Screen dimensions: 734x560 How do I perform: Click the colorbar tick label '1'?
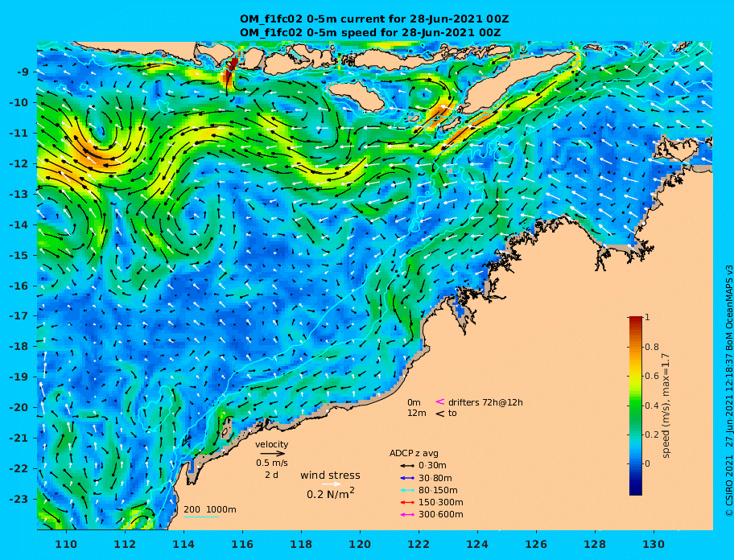pyautogui.click(x=647, y=317)
